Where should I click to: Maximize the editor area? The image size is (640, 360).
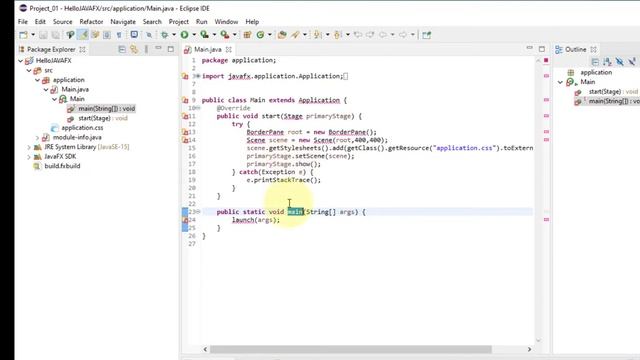[542, 49]
